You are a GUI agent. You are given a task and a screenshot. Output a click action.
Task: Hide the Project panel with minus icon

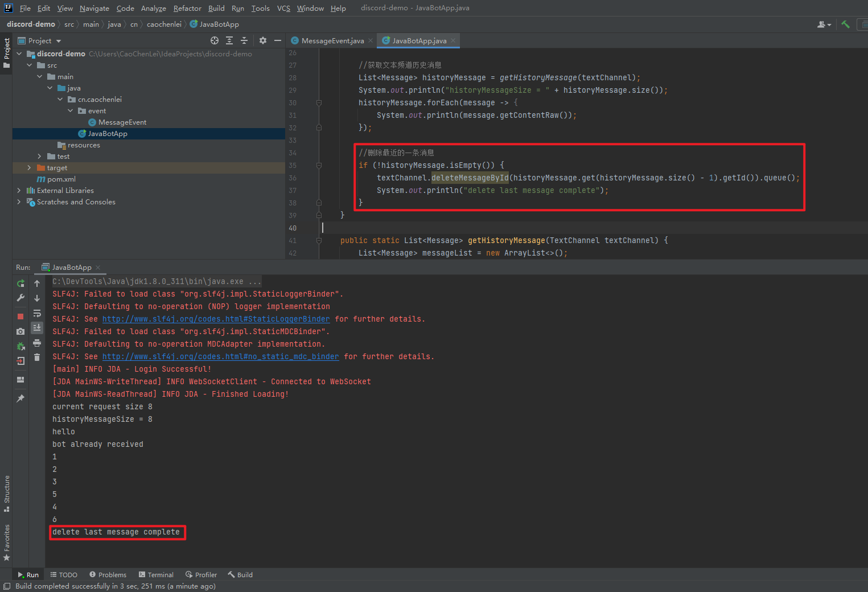[x=278, y=40]
